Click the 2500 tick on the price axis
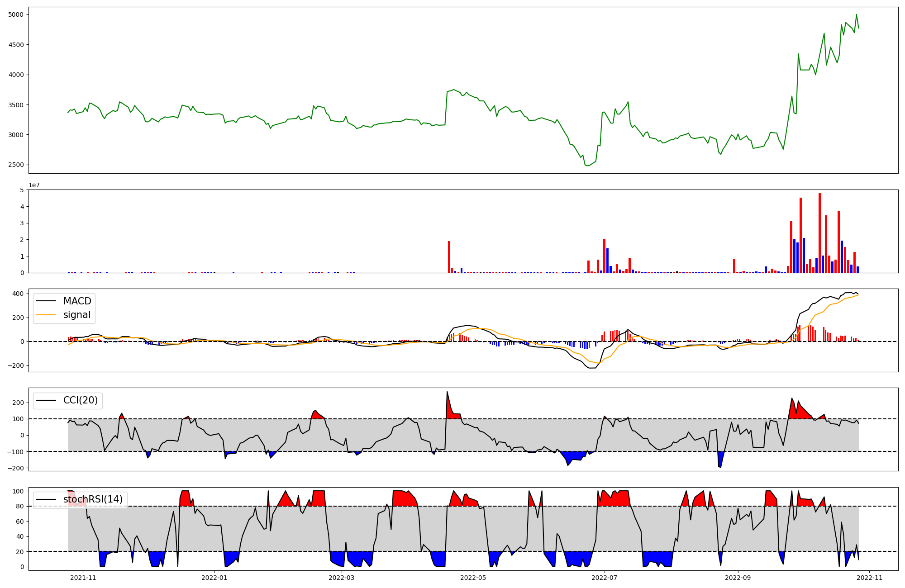The width and height of the screenshot is (905, 588). (x=16, y=165)
